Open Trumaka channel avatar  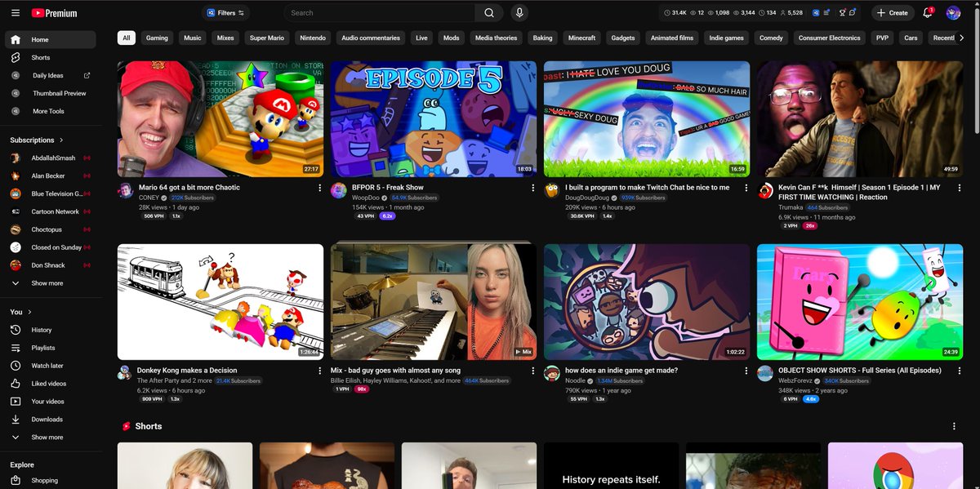click(x=765, y=191)
